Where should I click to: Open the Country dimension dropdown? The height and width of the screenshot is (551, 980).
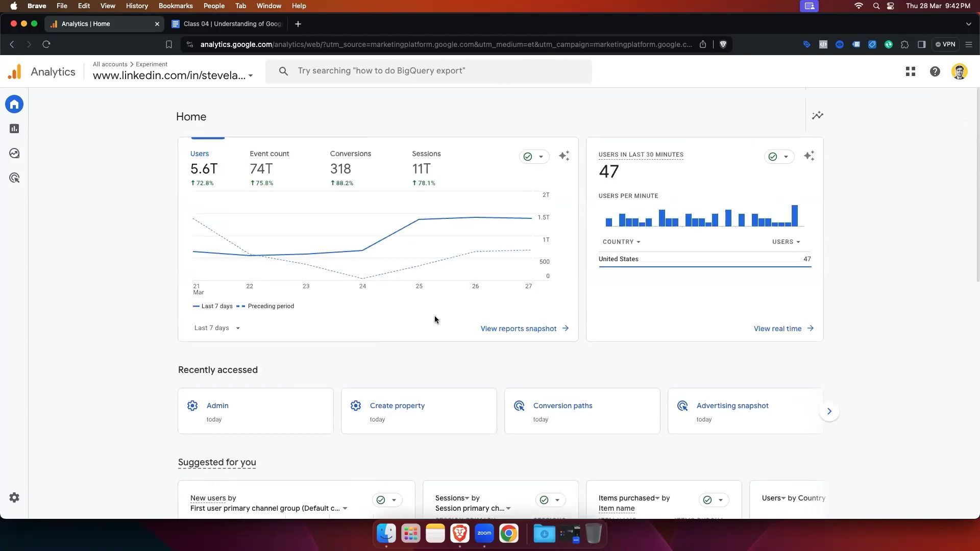(621, 242)
